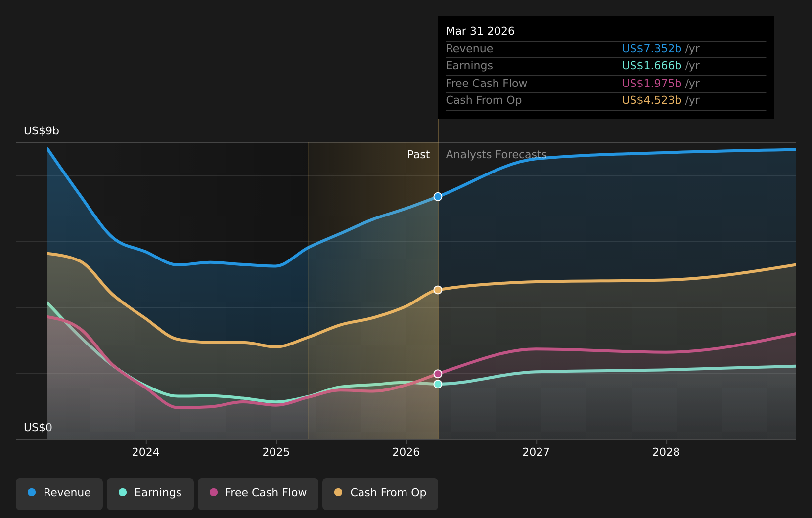This screenshot has height=518, width=812.
Task: Click the US$4.523b cash from op value
Action: (652, 100)
